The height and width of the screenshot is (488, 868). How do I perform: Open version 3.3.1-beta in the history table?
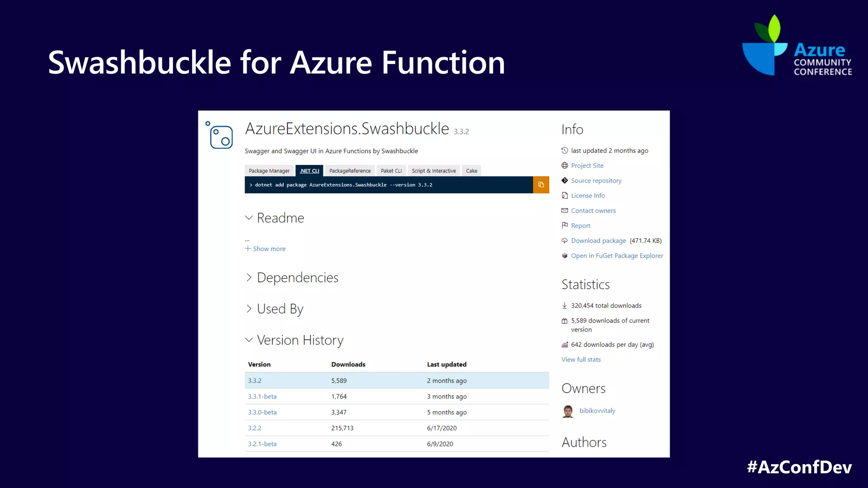point(262,396)
